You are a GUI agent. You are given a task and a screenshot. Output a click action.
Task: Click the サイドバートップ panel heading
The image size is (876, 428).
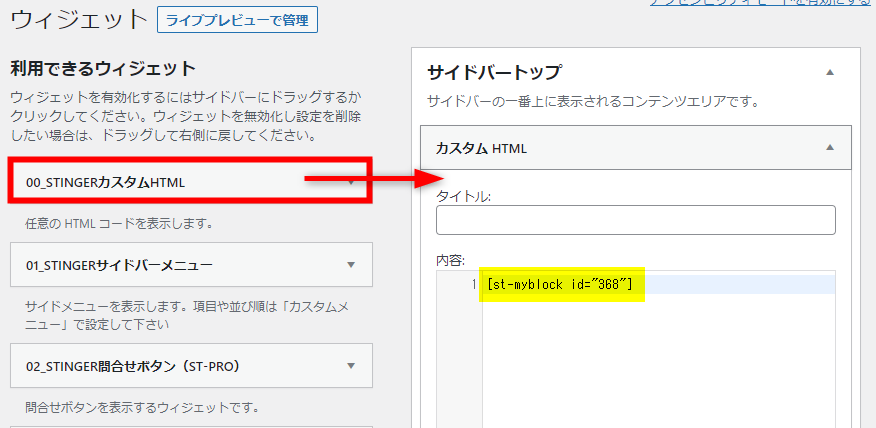[494, 72]
